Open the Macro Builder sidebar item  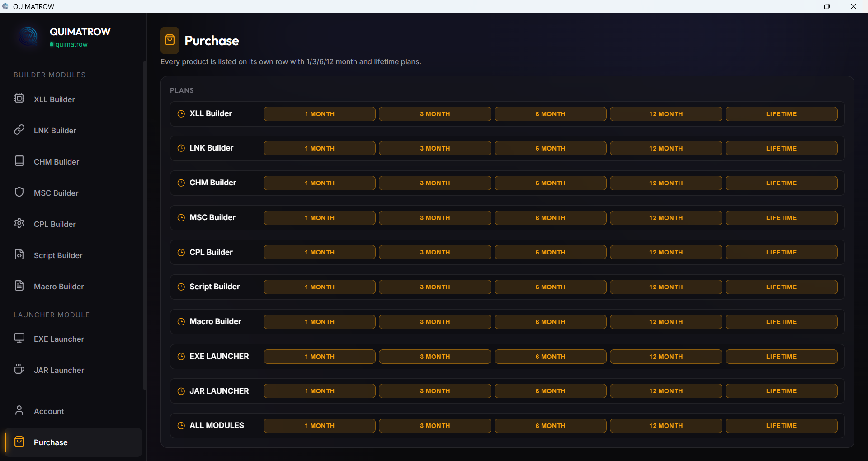(x=59, y=287)
